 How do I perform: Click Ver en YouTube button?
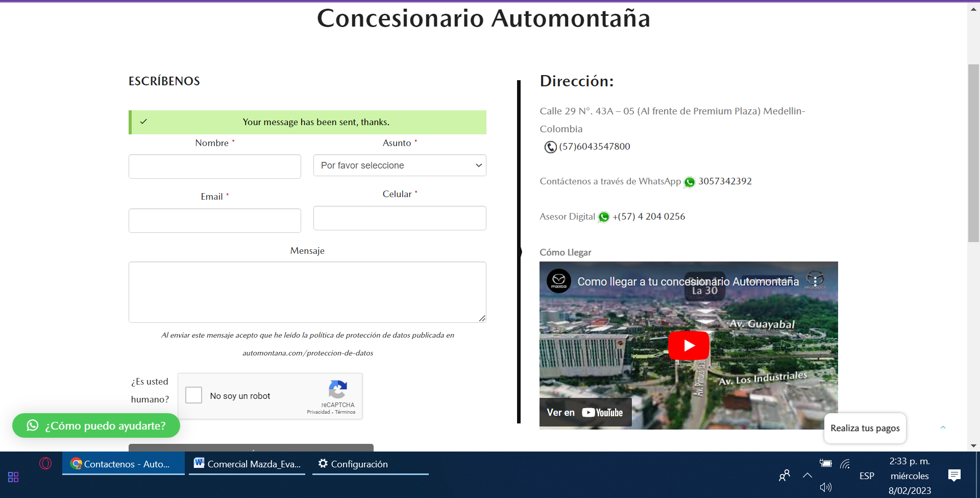point(585,412)
